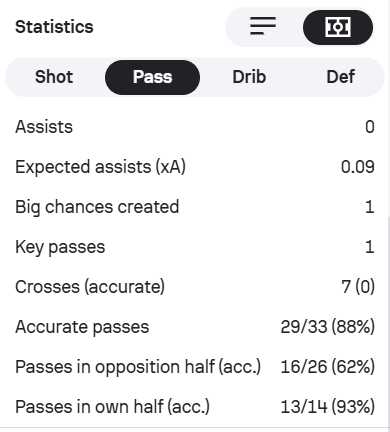
Task: Select the Crosses (accurate) row
Action: coord(195,287)
